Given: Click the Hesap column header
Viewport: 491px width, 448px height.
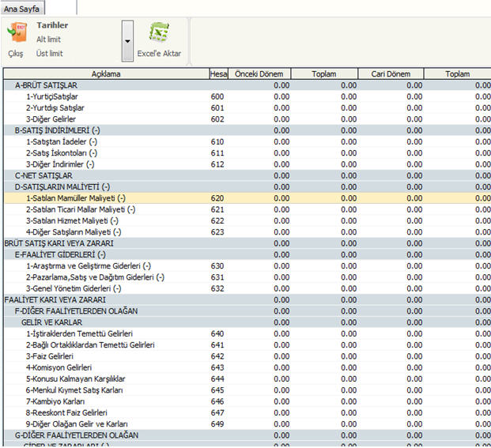Looking at the screenshot, I should click(x=218, y=74).
